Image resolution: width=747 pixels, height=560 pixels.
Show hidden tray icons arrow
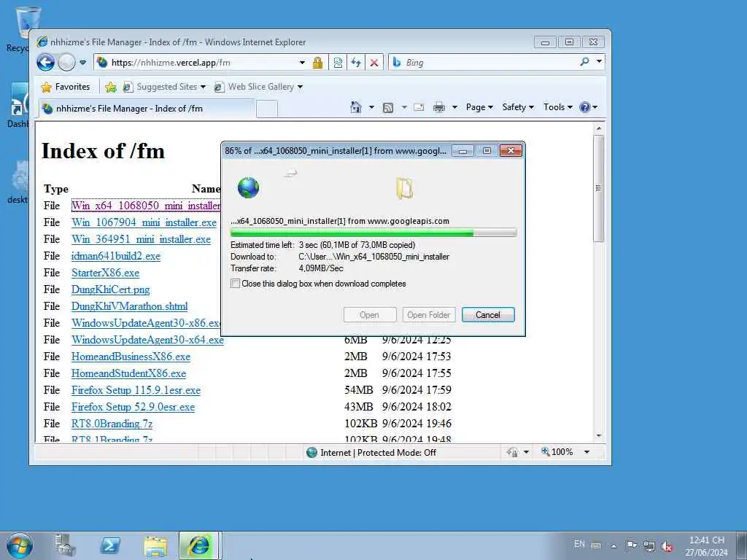point(614,545)
